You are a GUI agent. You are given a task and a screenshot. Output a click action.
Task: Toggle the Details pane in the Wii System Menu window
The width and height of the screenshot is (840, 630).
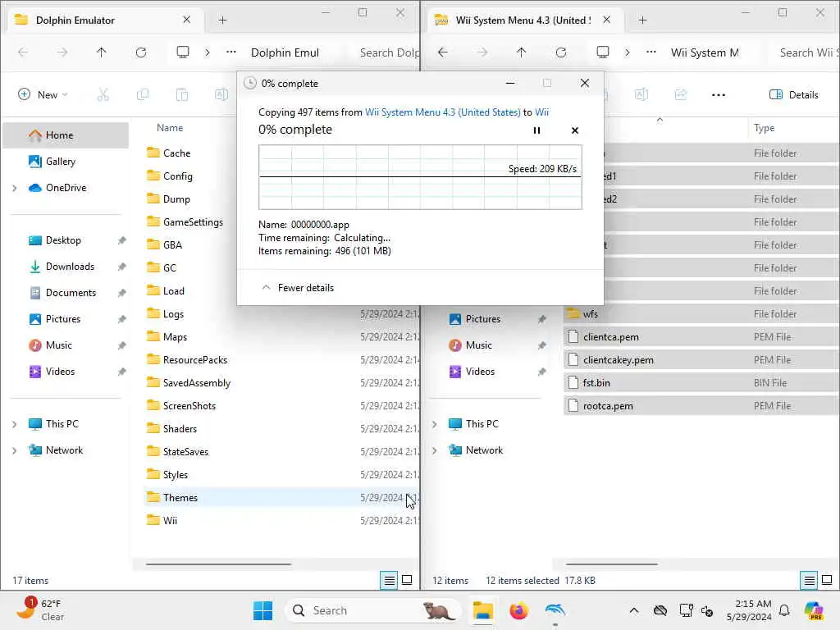pyautogui.click(x=794, y=95)
